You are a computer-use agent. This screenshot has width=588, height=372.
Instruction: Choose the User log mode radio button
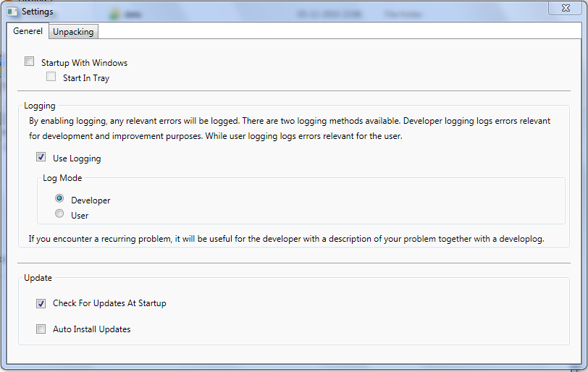click(x=59, y=214)
